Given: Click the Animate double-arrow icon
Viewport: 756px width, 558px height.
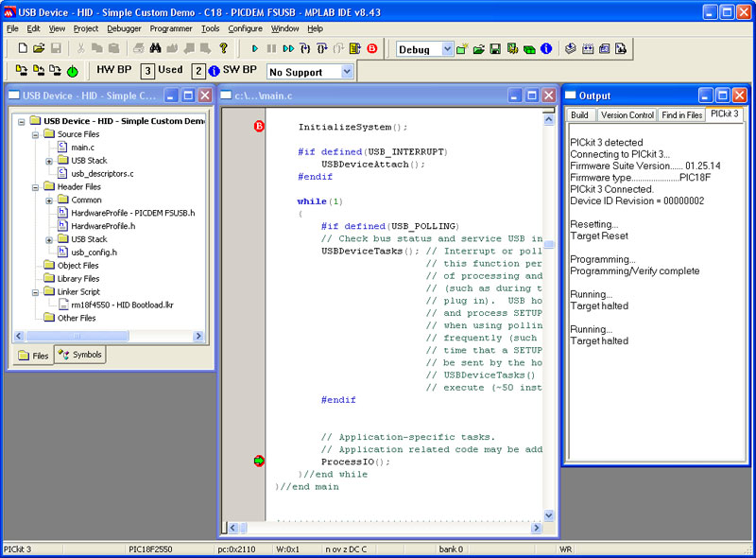Looking at the screenshot, I should 288,49.
